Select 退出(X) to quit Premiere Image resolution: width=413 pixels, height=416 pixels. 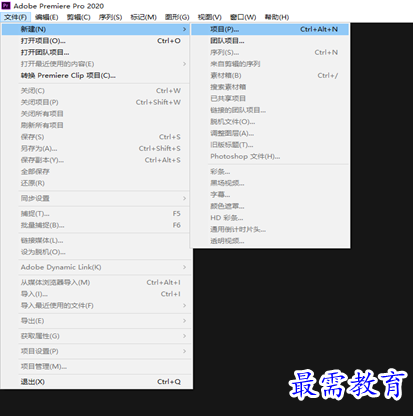96,382
